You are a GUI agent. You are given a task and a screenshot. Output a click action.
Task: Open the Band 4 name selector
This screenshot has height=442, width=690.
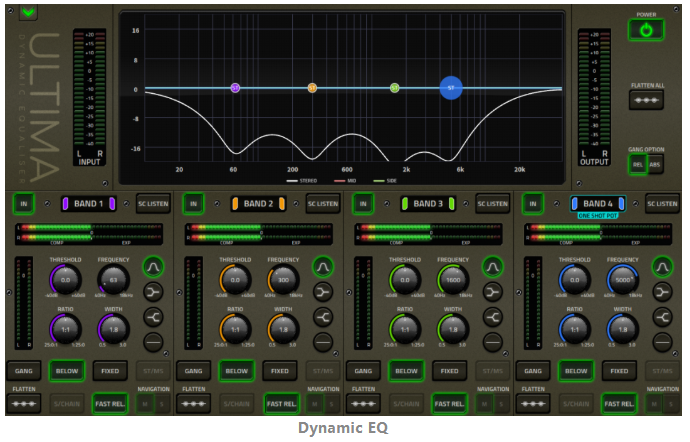coord(598,203)
